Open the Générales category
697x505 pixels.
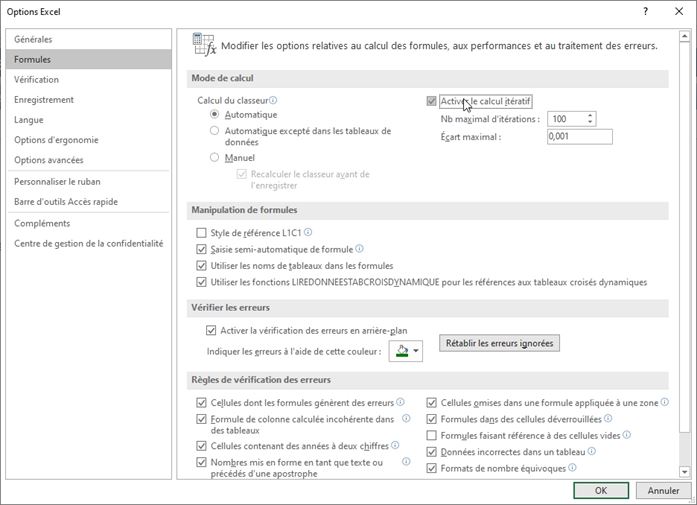88,39
